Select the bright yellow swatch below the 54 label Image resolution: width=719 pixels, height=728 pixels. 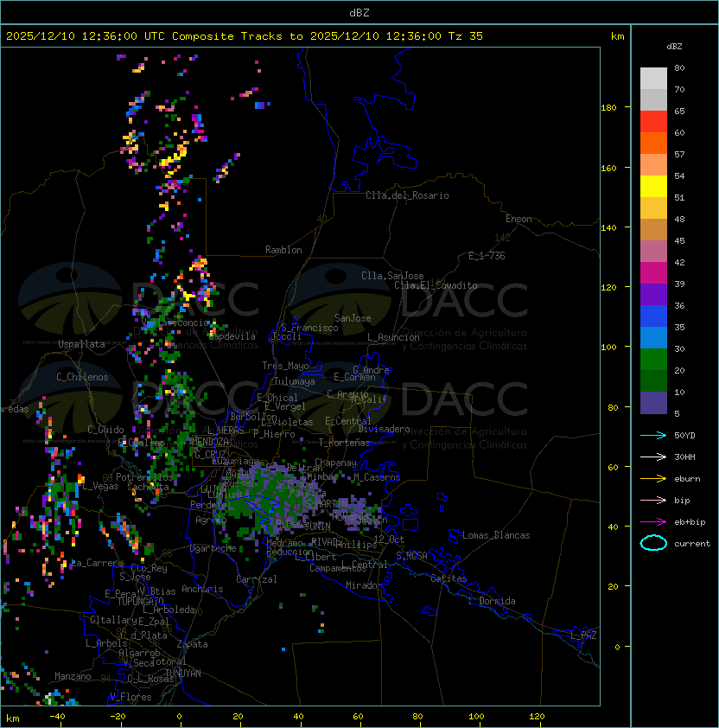pyautogui.click(x=653, y=187)
